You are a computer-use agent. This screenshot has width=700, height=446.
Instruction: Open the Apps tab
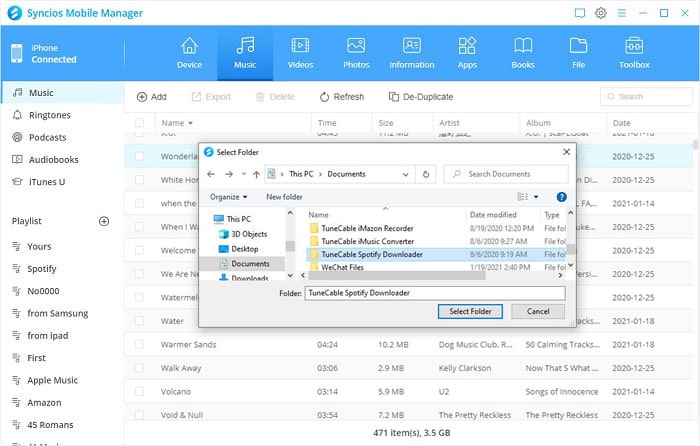[x=467, y=53]
